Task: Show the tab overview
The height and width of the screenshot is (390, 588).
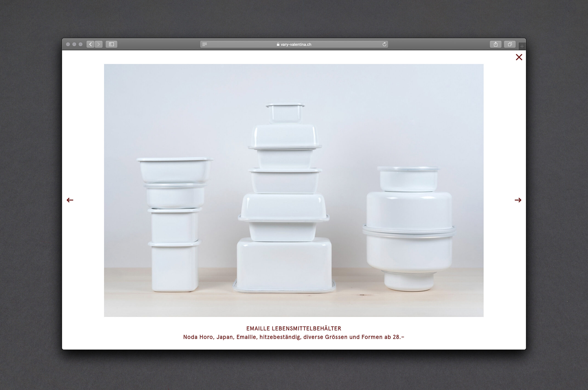Action: coord(510,44)
